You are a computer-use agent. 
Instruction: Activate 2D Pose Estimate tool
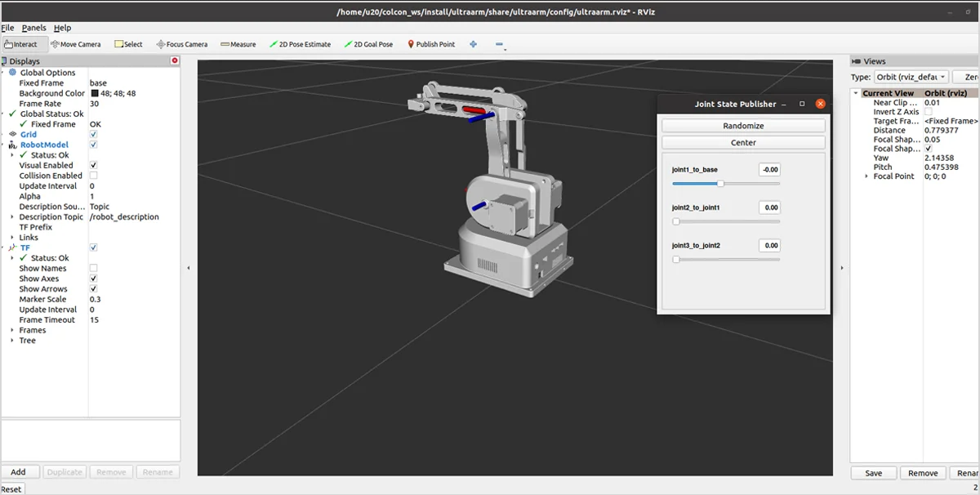pyautogui.click(x=300, y=44)
